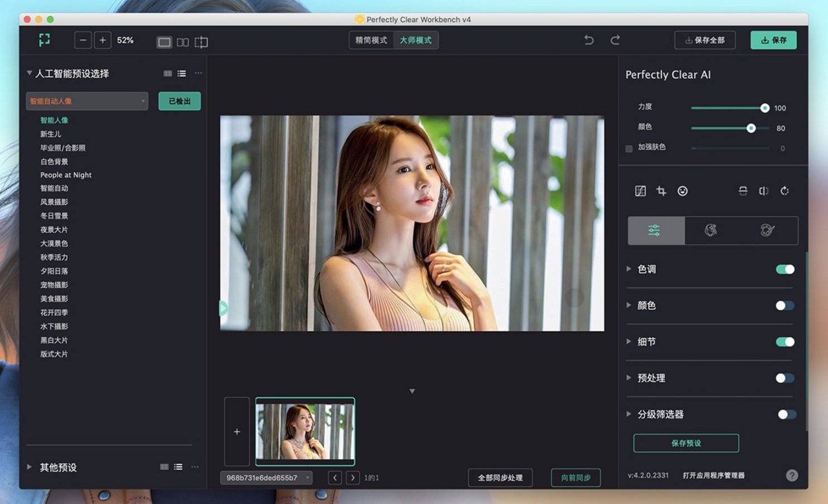This screenshot has width=828, height=504.
Task: Adjust the 力度 strength slider
Action: point(765,108)
